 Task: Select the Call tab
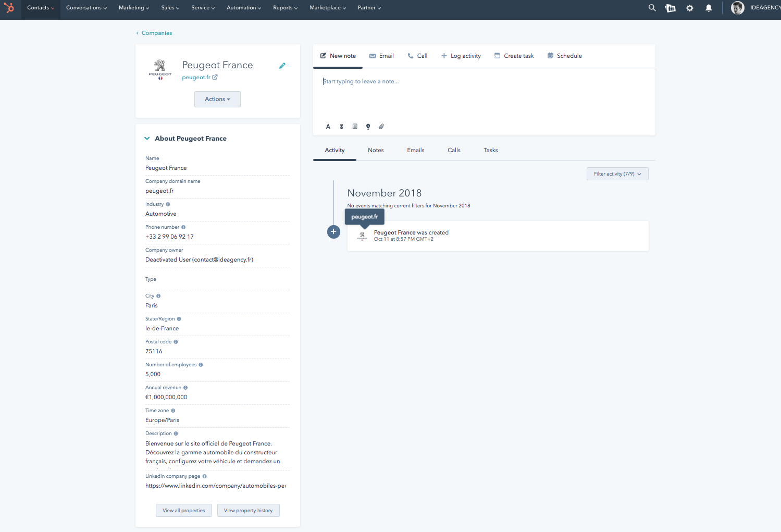[417, 56]
